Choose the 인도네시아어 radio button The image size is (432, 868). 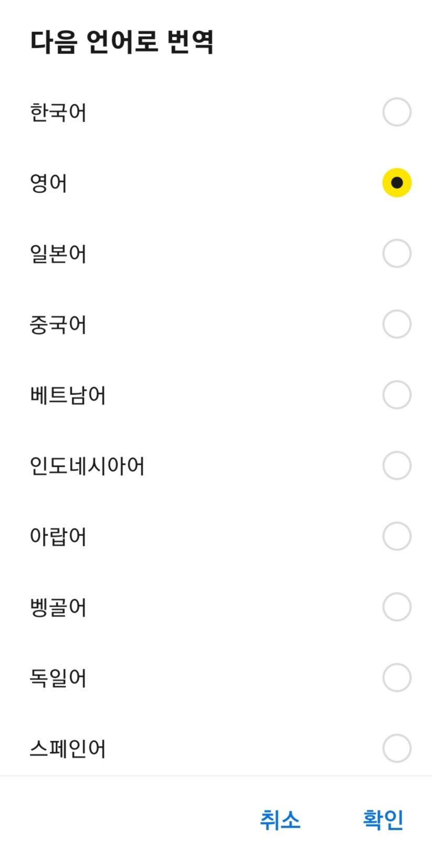[x=396, y=466]
